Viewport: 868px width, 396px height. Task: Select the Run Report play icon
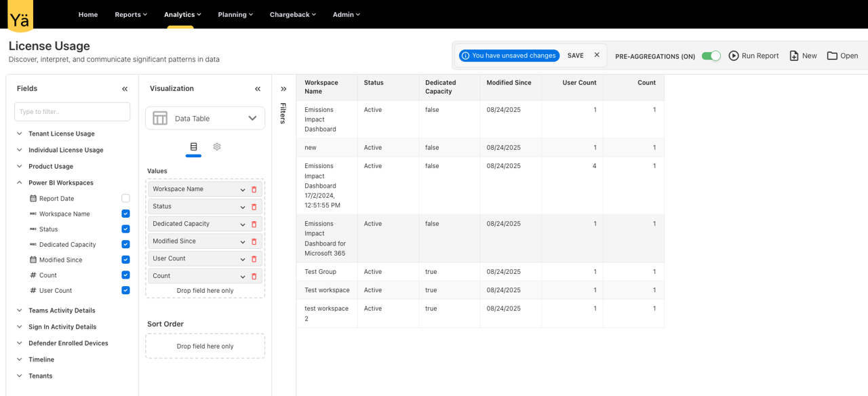click(x=734, y=56)
